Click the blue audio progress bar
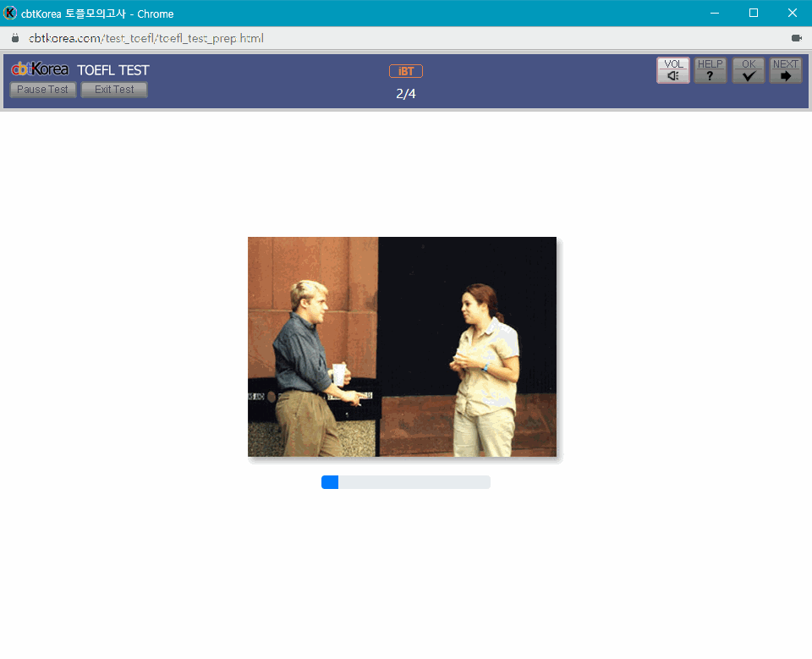 point(405,482)
